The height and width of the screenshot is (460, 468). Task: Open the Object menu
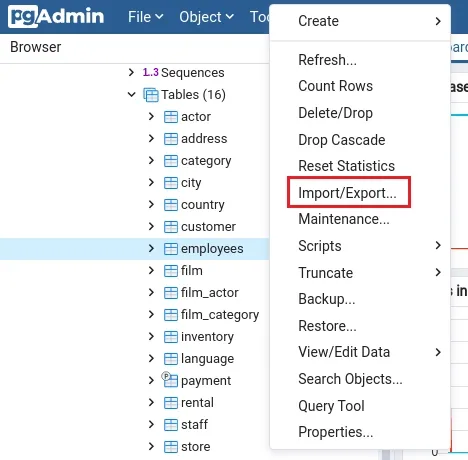[207, 17]
